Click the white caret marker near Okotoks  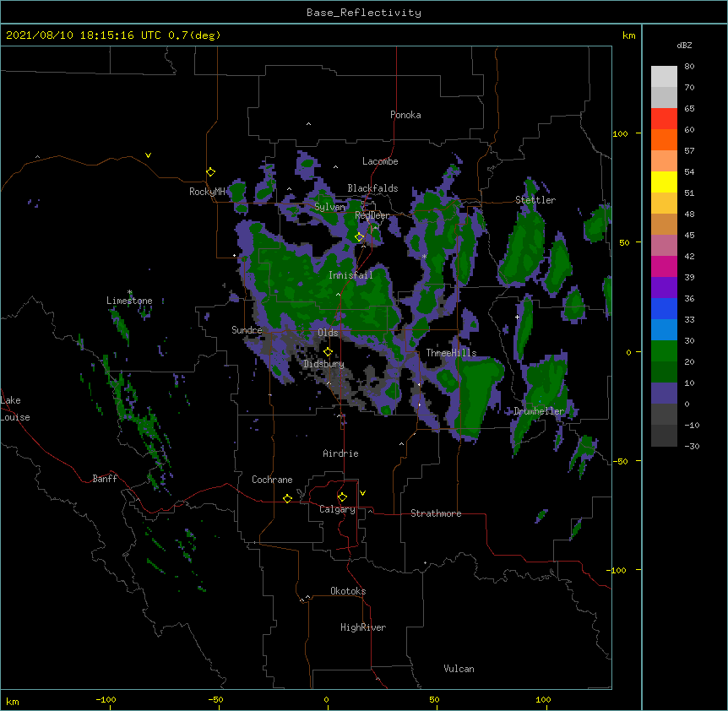click(307, 597)
